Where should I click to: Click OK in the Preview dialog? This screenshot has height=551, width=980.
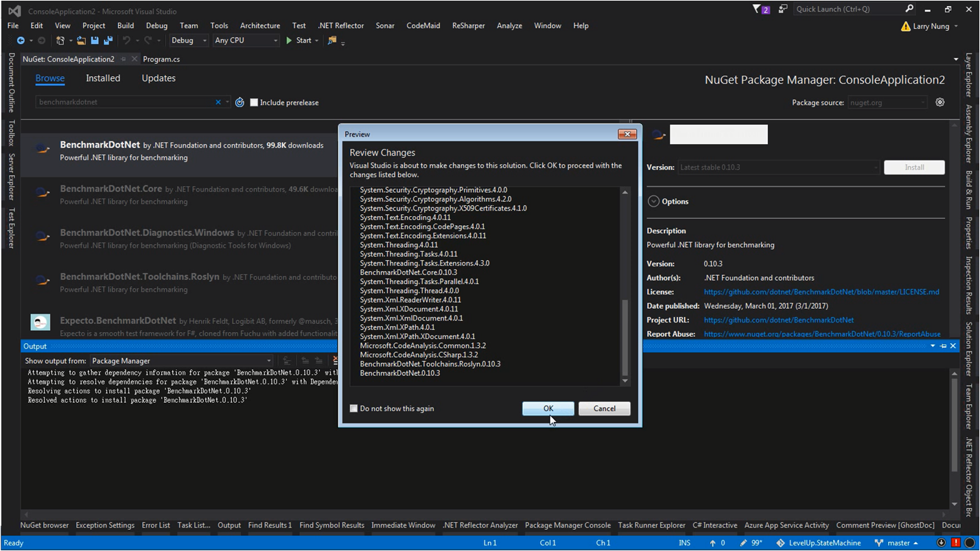point(548,408)
